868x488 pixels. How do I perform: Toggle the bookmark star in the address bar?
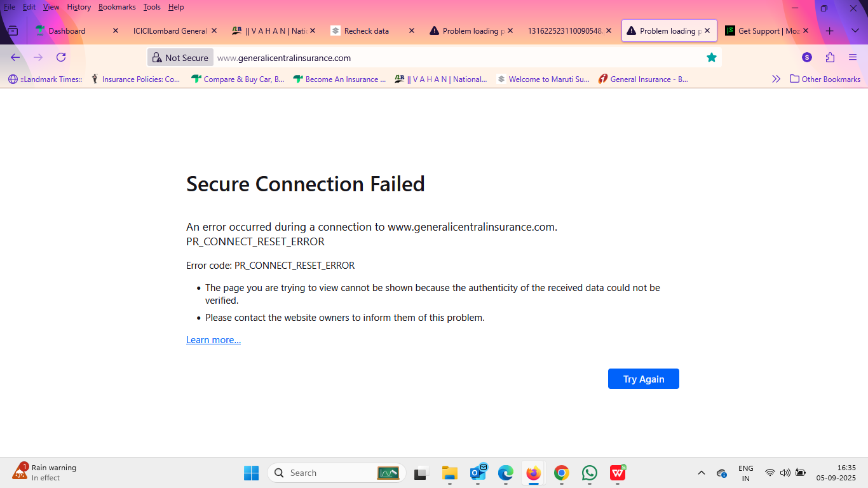pos(712,58)
